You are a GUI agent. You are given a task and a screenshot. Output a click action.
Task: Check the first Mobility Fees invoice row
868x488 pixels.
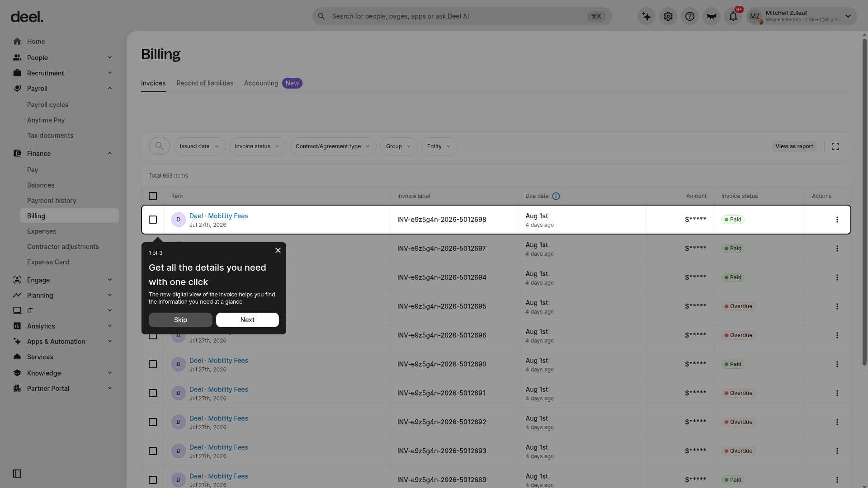(x=153, y=220)
